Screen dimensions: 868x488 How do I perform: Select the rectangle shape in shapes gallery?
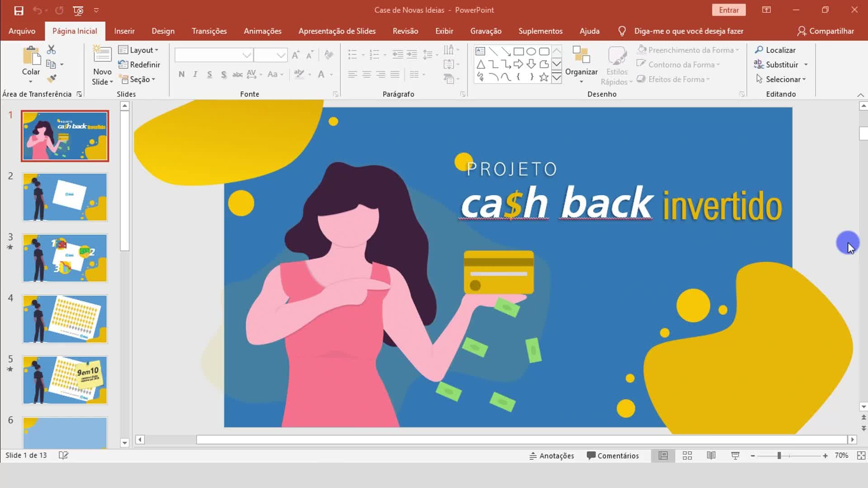tap(519, 51)
